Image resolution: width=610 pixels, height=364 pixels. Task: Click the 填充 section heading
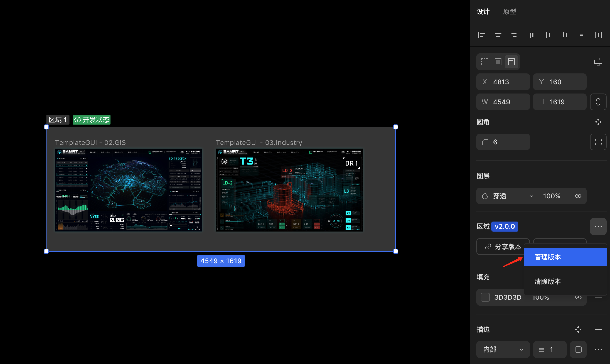pyautogui.click(x=483, y=277)
